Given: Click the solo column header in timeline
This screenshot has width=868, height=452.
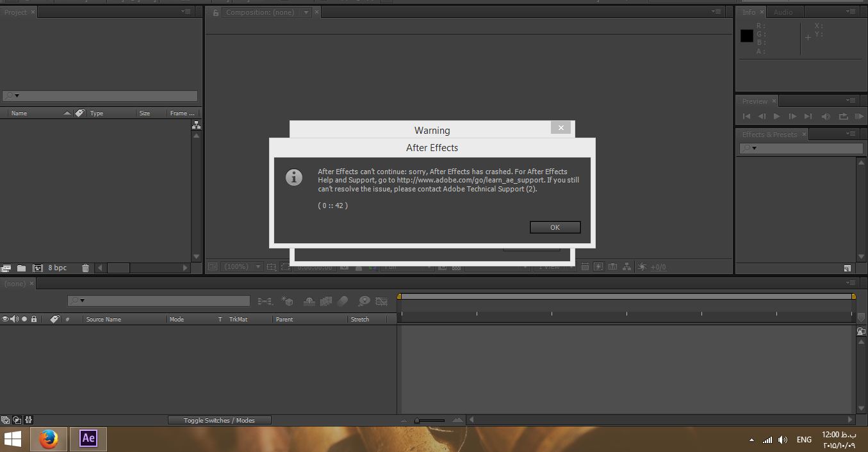Looking at the screenshot, I should (x=24, y=319).
